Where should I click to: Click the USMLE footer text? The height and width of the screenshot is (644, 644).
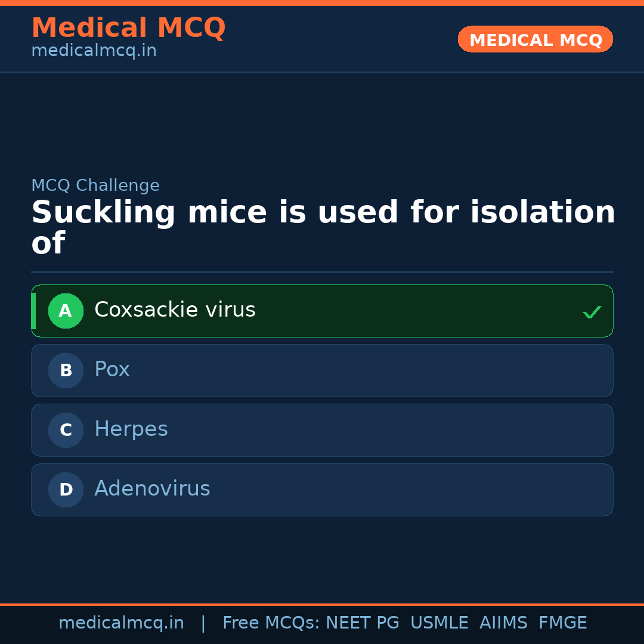pyautogui.click(x=439, y=623)
